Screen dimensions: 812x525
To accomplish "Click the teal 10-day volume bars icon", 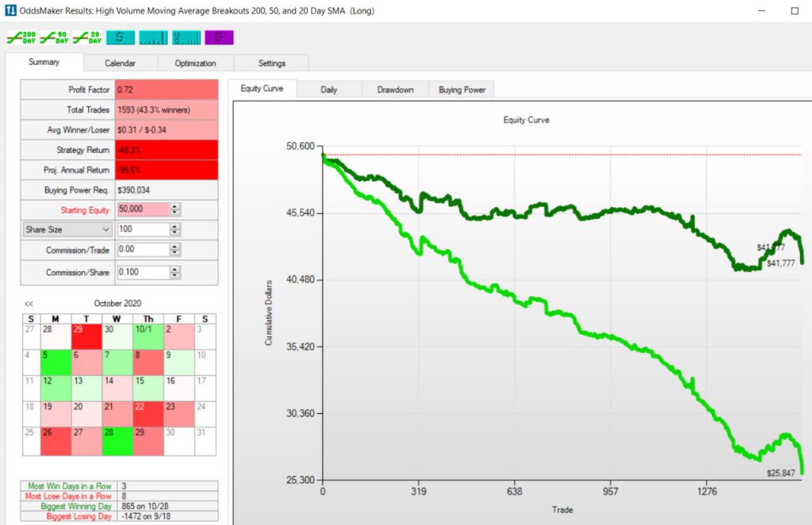I will click(186, 37).
